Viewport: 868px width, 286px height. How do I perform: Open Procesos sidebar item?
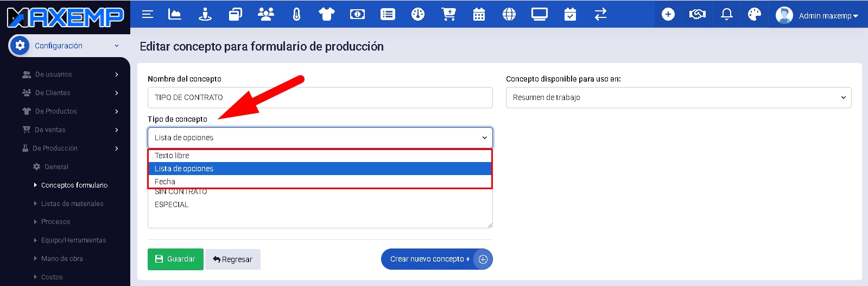click(x=55, y=222)
